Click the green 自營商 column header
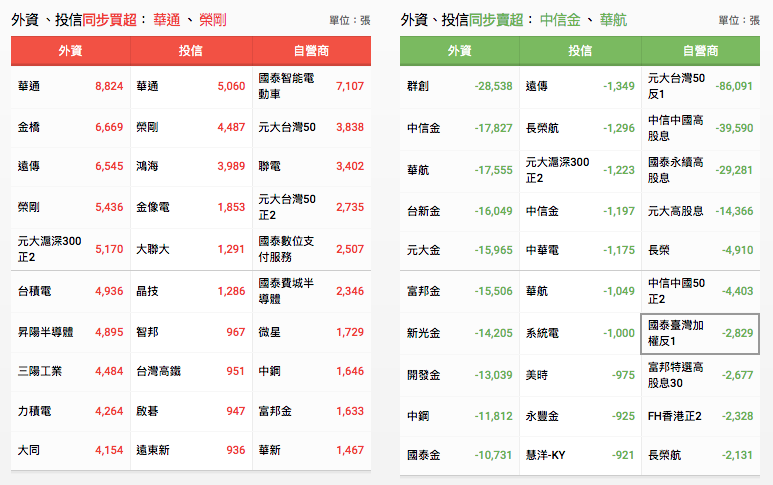773x485 pixels. [x=701, y=51]
